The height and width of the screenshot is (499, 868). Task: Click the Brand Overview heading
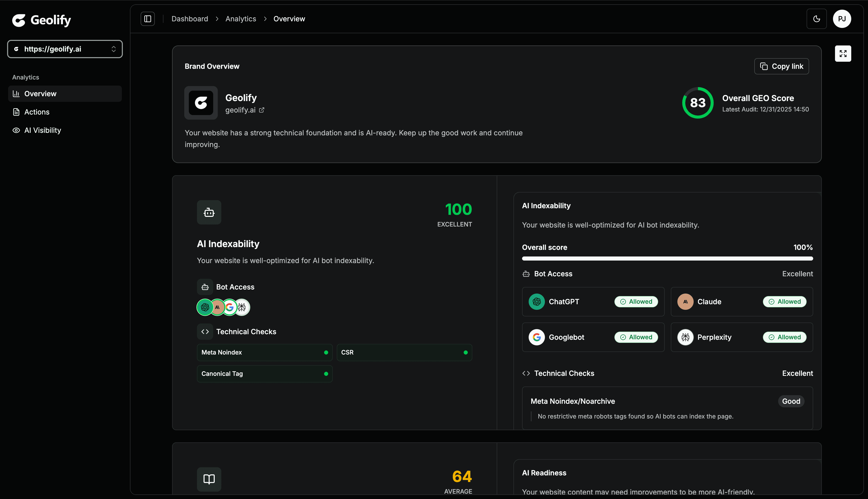pyautogui.click(x=212, y=67)
